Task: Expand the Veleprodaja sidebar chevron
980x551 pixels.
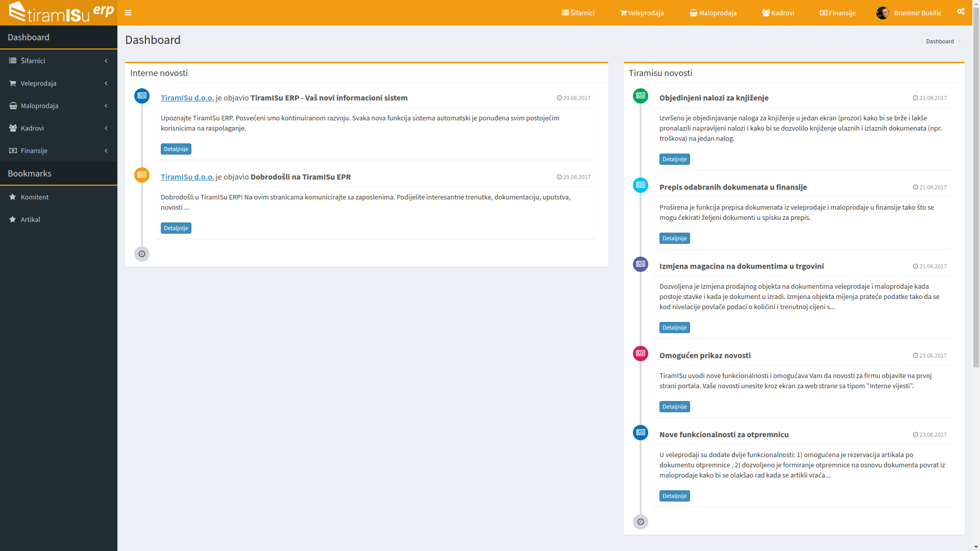Action: click(x=106, y=83)
